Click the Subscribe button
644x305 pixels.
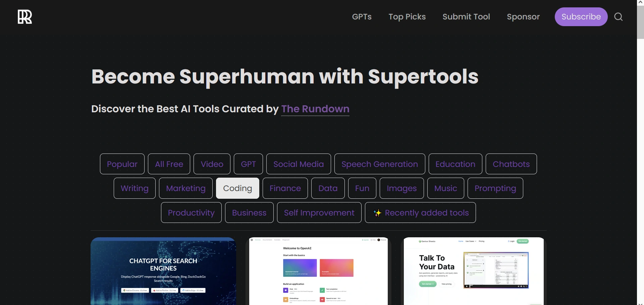[x=581, y=17]
